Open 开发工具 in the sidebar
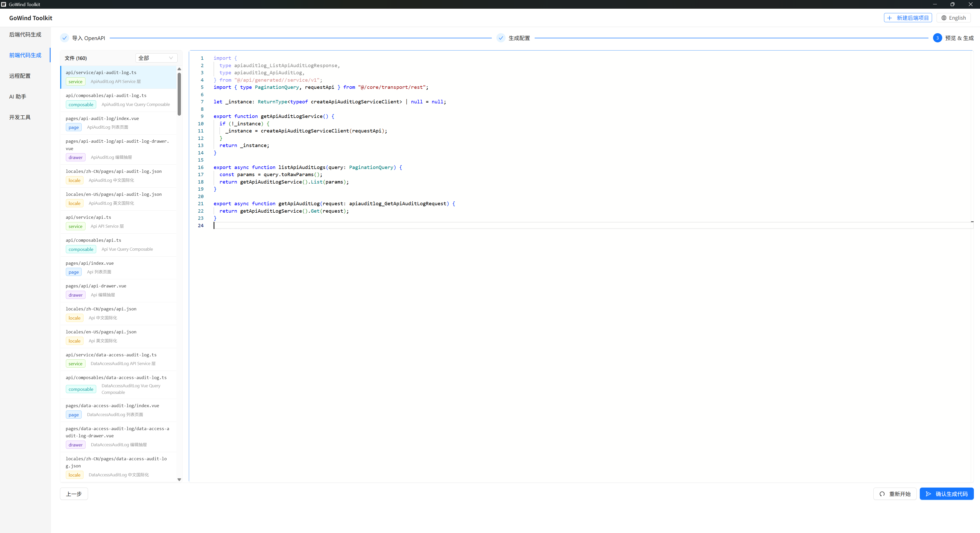 click(20, 117)
